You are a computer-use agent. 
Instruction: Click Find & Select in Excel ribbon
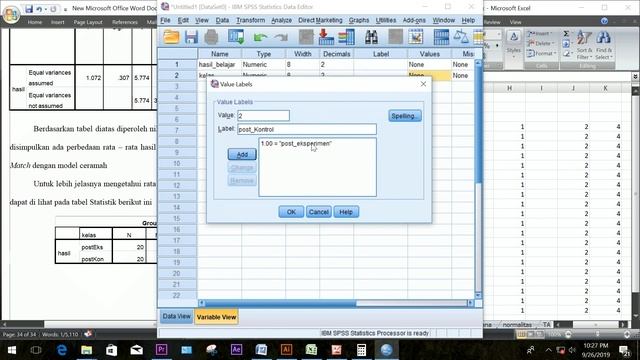(603, 45)
